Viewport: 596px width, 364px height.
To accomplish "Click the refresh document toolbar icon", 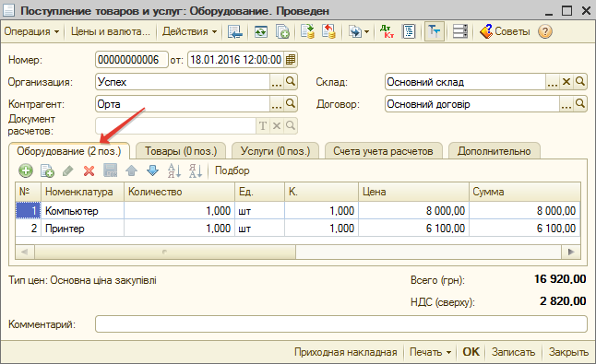I will tap(261, 31).
